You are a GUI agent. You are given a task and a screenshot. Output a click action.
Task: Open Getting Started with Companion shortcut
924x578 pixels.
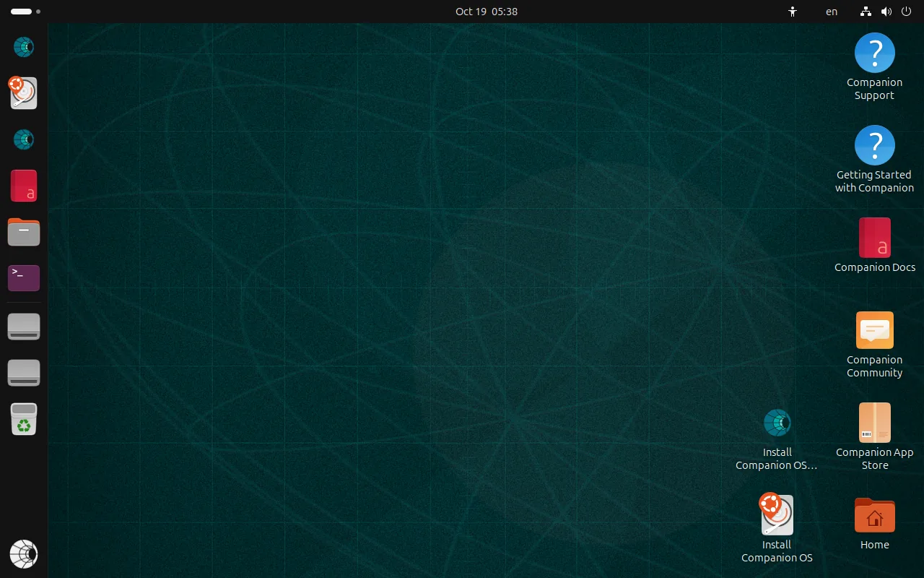tap(874, 159)
